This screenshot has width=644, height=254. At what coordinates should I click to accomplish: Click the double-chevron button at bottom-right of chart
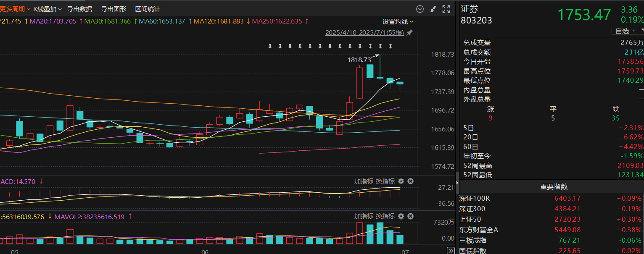[x=451, y=251]
